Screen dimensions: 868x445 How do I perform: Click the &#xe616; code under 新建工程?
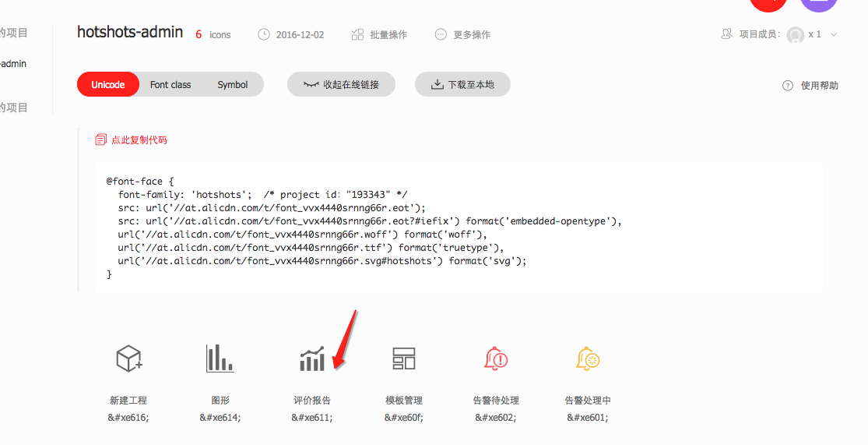pos(128,417)
